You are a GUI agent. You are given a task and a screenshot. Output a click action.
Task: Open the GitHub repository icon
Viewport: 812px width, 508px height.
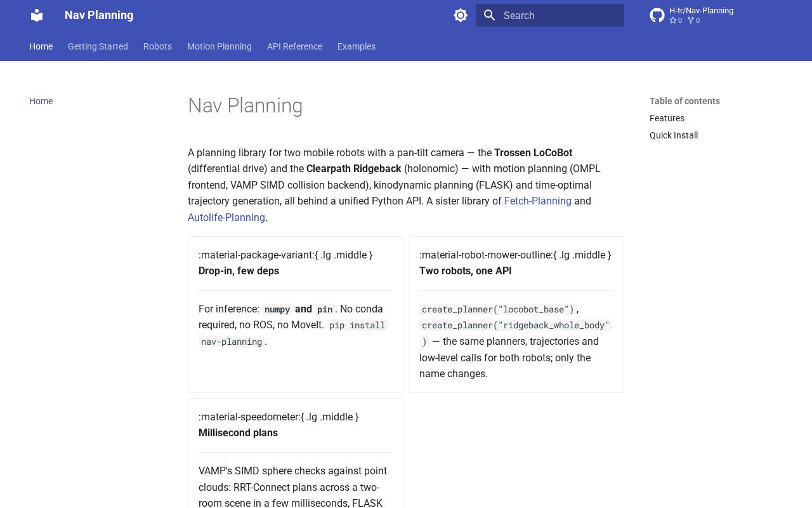pos(657,15)
